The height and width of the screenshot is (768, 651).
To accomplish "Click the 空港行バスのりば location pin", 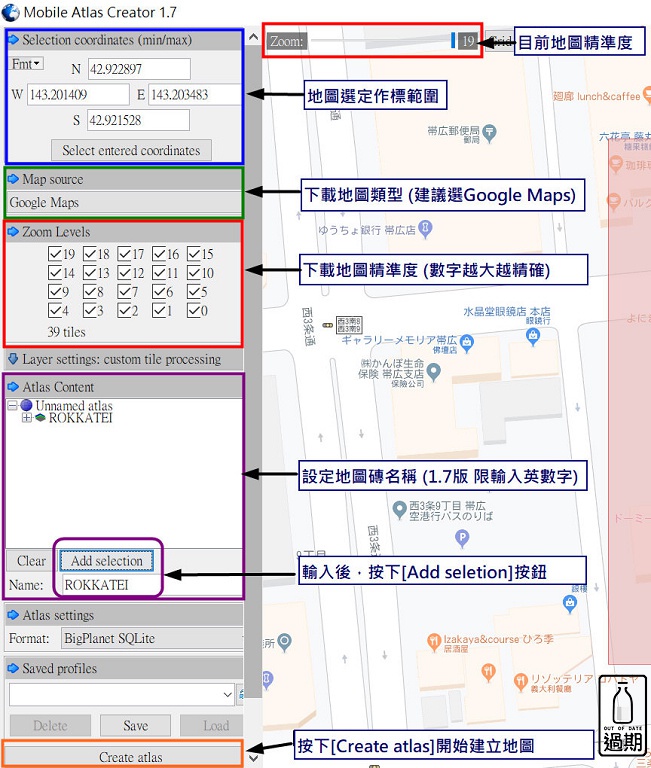I will [400, 509].
